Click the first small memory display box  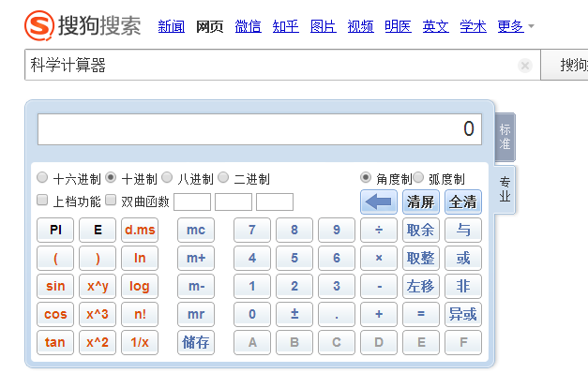[192, 202]
